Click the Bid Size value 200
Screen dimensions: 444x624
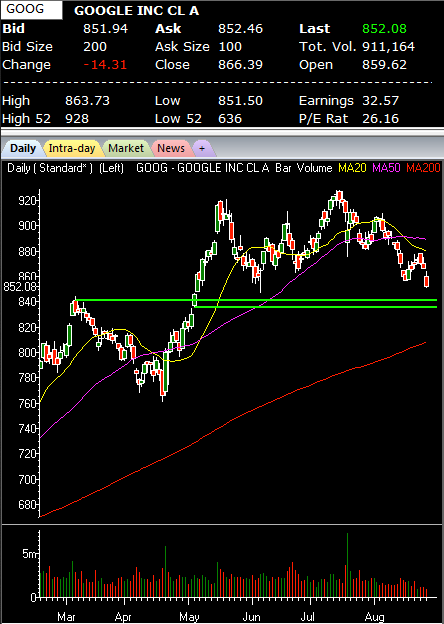click(x=95, y=47)
